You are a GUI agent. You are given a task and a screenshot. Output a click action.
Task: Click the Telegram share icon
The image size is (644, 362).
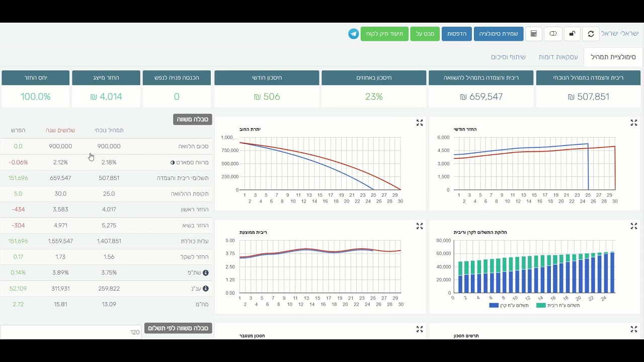tap(353, 34)
